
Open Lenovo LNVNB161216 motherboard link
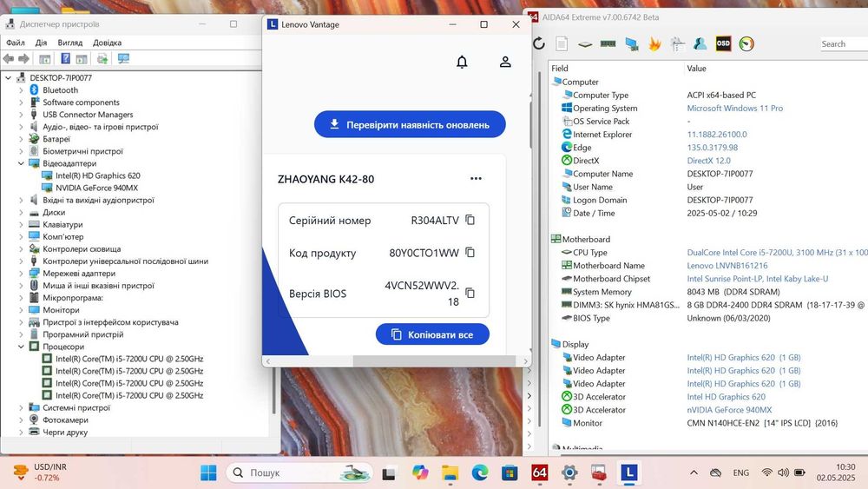[x=727, y=266]
